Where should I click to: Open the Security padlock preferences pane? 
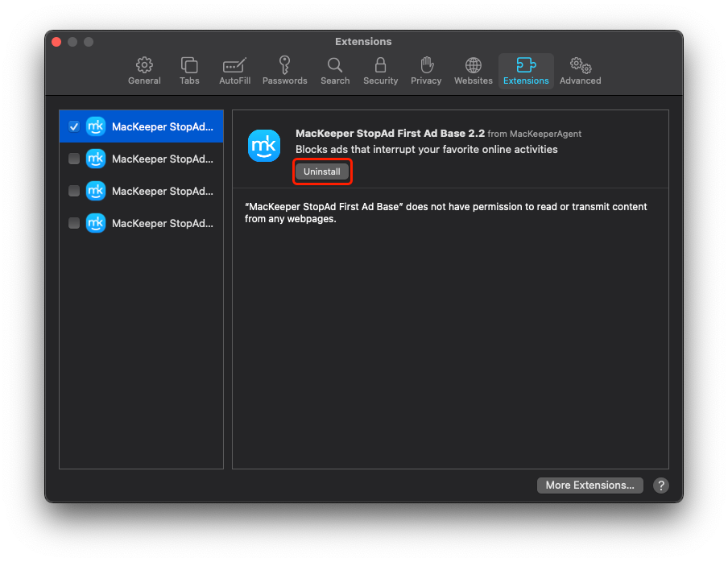click(380, 71)
